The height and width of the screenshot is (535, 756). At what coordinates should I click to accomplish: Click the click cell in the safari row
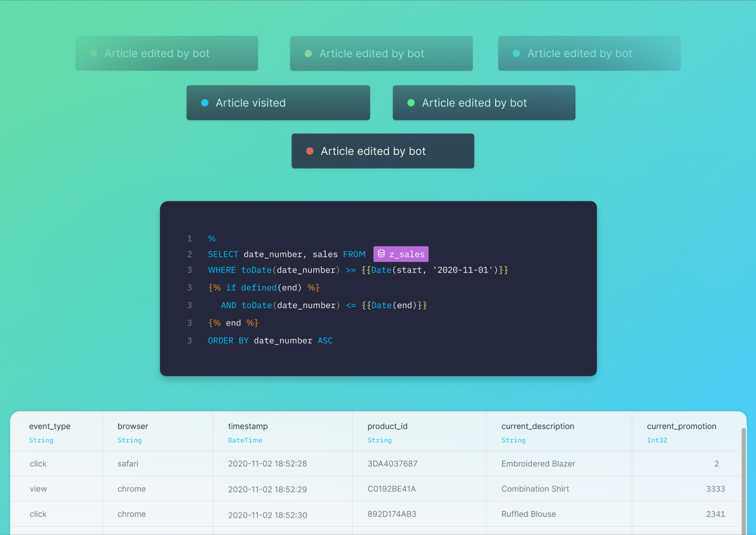38,464
